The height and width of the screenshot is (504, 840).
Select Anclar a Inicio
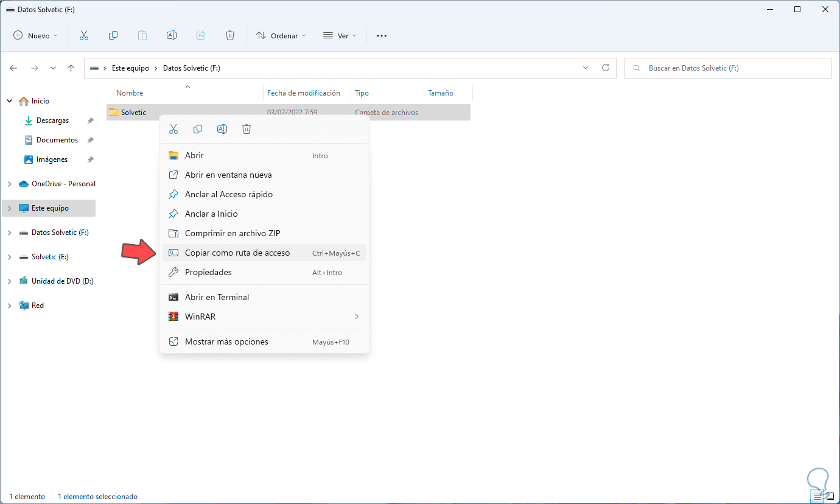click(264, 214)
